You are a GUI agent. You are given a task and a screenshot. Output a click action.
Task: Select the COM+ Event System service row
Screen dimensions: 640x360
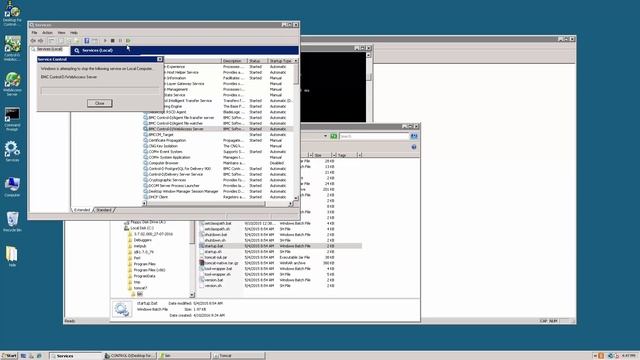click(218, 151)
